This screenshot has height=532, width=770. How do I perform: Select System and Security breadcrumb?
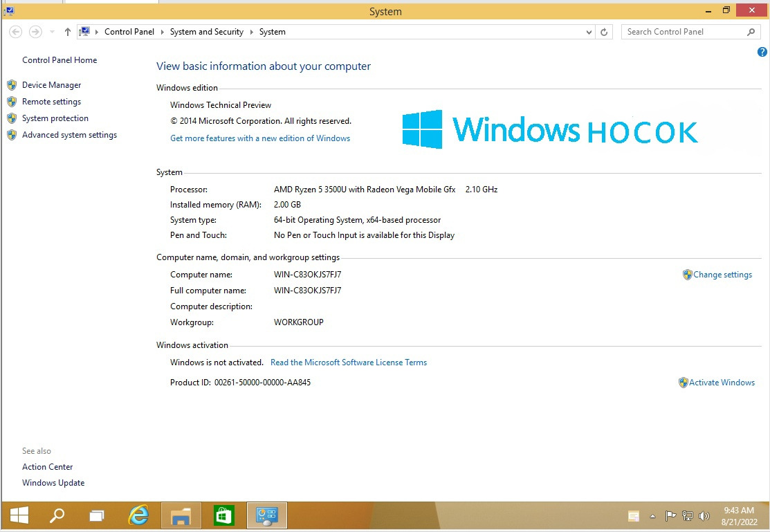pyautogui.click(x=207, y=32)
